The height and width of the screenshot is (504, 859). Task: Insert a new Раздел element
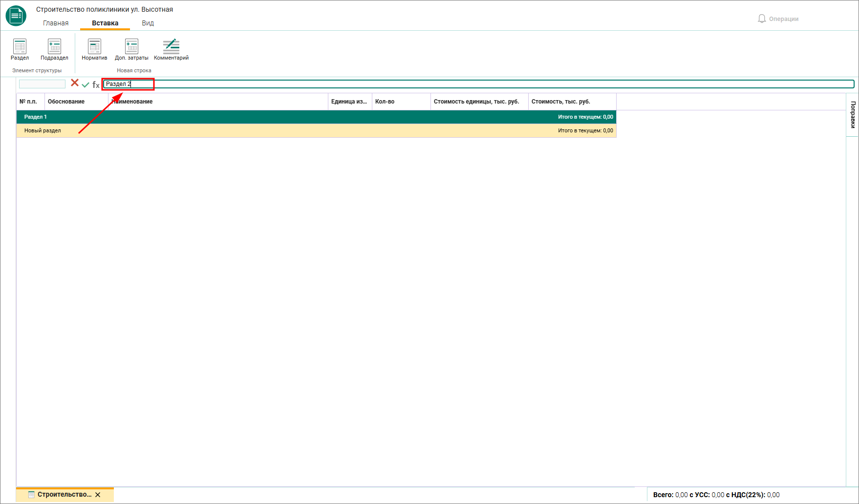tap(20, 49)
